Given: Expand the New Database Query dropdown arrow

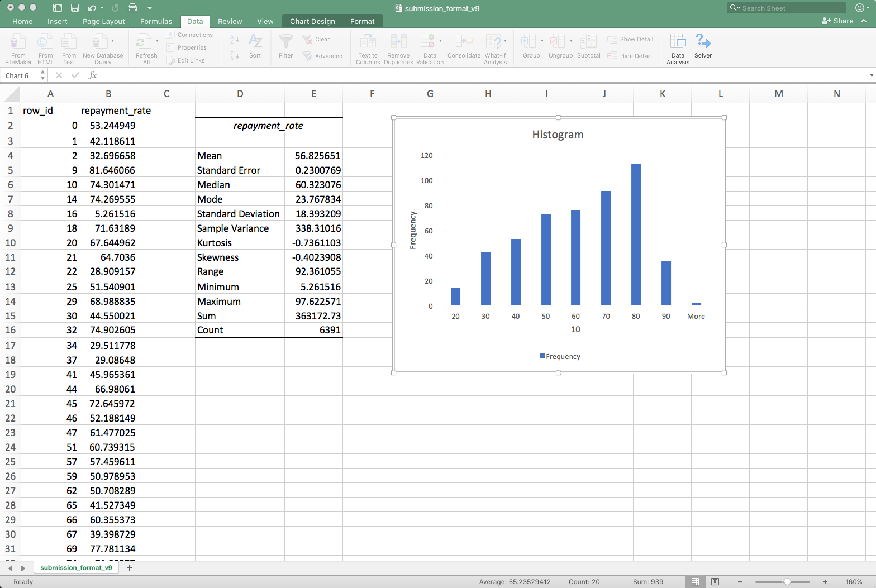Looking at the screenshot, I should [112, 41].
